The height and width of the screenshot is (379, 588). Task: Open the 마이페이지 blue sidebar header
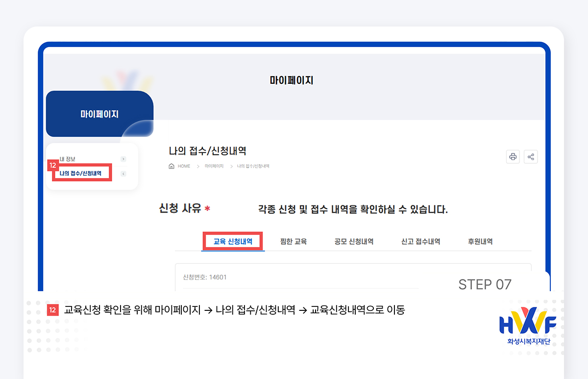pyautogui.click(x=99, y=113)
